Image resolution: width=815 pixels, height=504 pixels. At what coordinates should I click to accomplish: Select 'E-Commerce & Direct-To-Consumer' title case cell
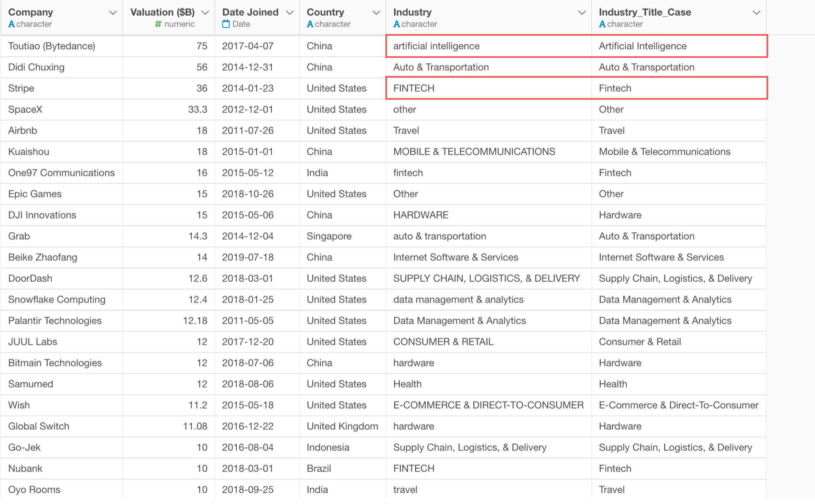[x=679, y=405]
